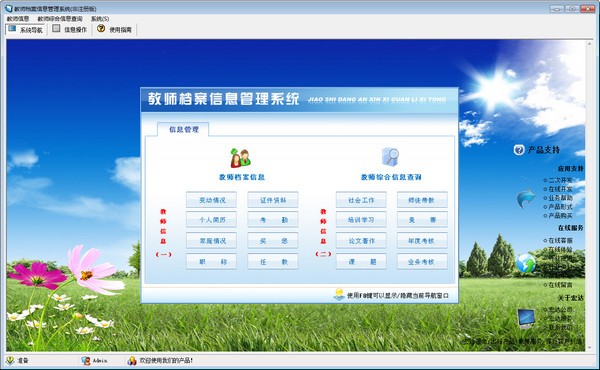The width and height of the screenshot is (600, 370).
Task: Open the 家庭情况 module
Action: [x=212, y=241]
